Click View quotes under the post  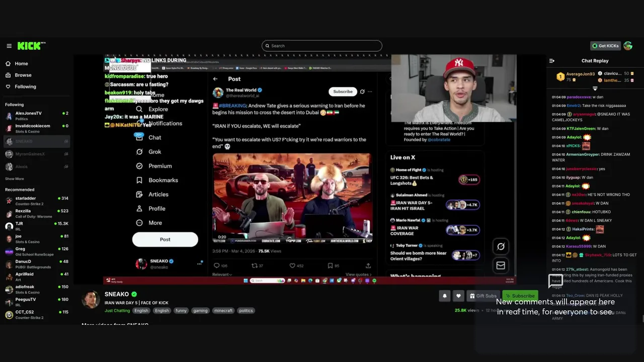pos(358,275)
